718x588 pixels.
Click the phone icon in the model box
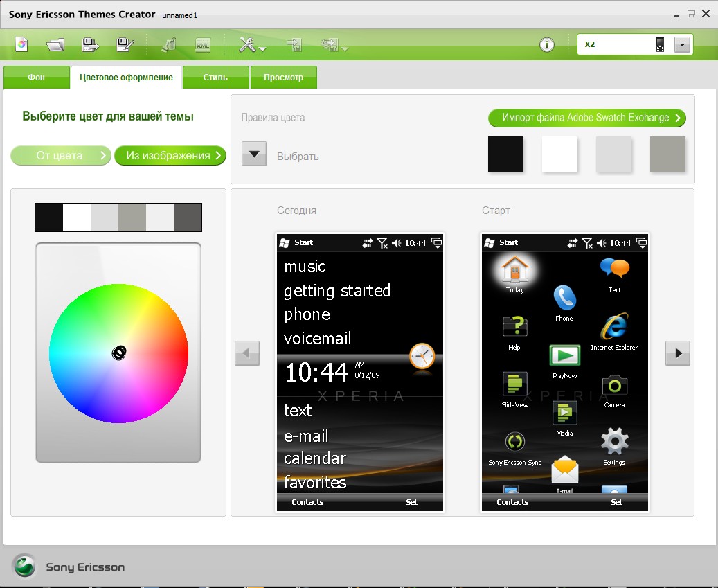click(x=660, y=44)
